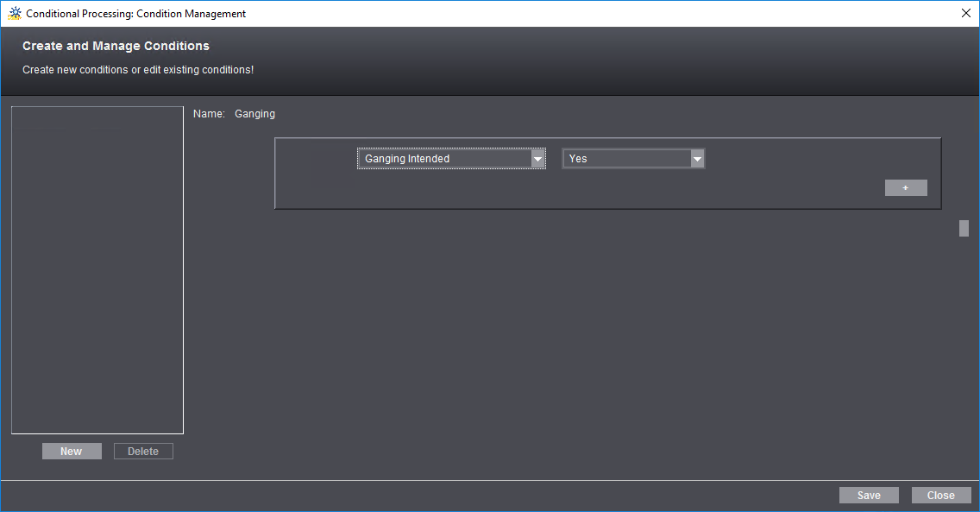Open the 'Ganging Intended' attribute dropdown

tap(443, 159)
